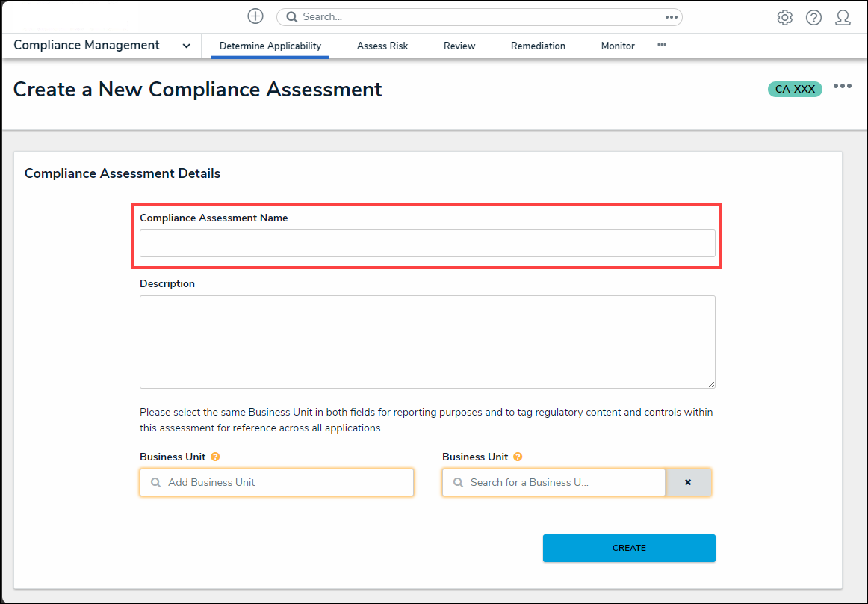Focus the Compliance Assessment Name field
868x604 pixels.
pos(427,243)
